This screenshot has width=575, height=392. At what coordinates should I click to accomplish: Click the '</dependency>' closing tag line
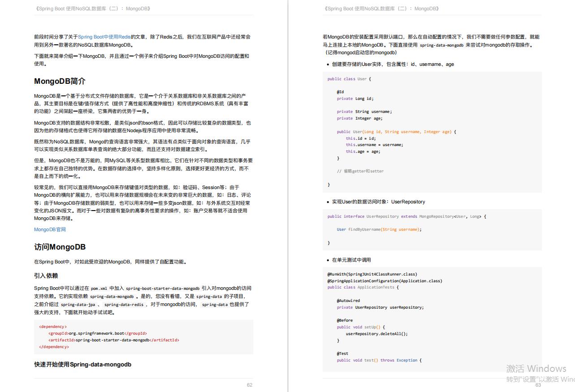click(54, 347)
